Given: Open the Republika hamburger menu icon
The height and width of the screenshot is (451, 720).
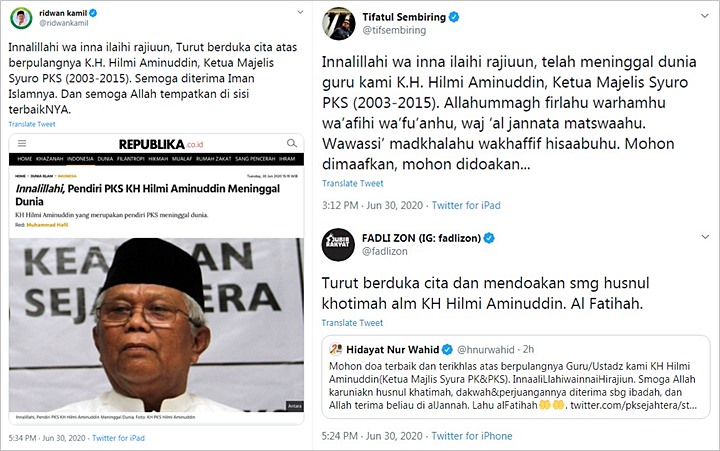Looking at the screenshot, I should (x=22, y=143).
